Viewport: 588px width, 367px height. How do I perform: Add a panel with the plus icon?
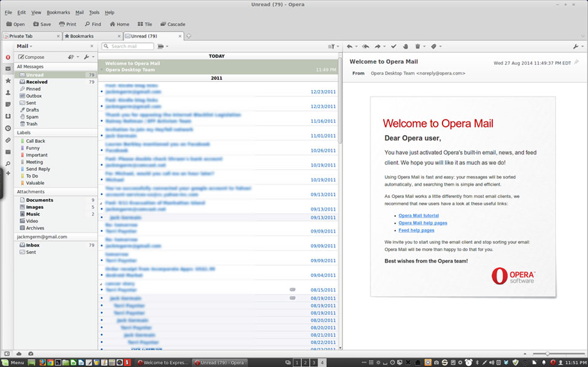8,173
